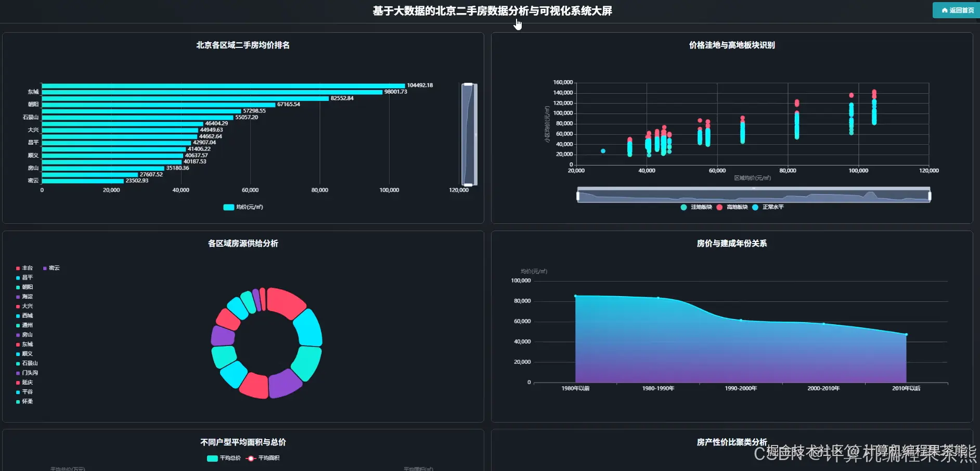Toggle the 东城 pie legend entry
980x471 pixels.
pyautogui.click(x=24, y=345)
